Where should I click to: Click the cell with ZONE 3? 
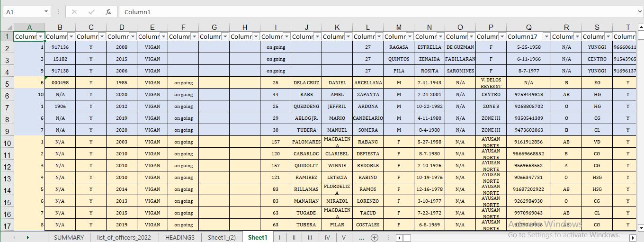tap(491, 107)
